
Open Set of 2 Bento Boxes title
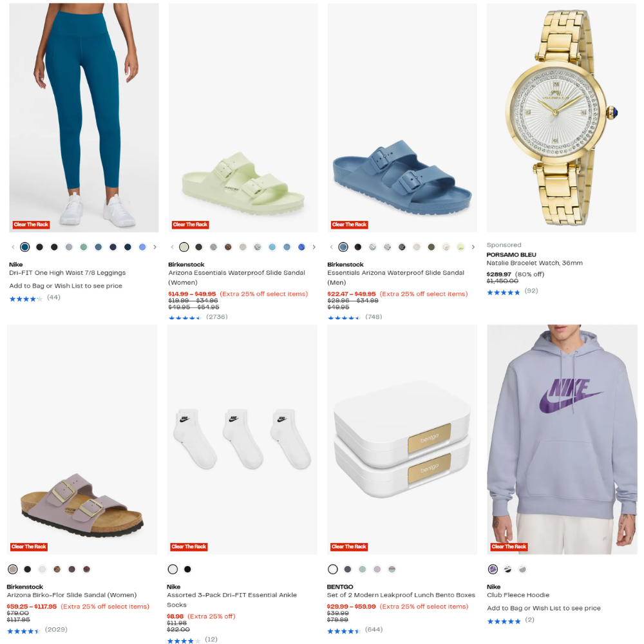coord(401,594)
